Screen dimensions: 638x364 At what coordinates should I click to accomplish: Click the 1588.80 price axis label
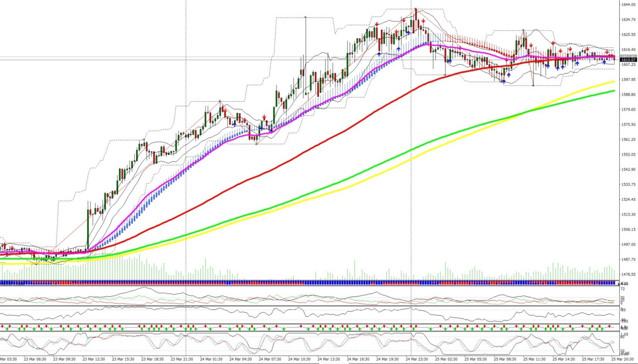(x=628, y=95)
